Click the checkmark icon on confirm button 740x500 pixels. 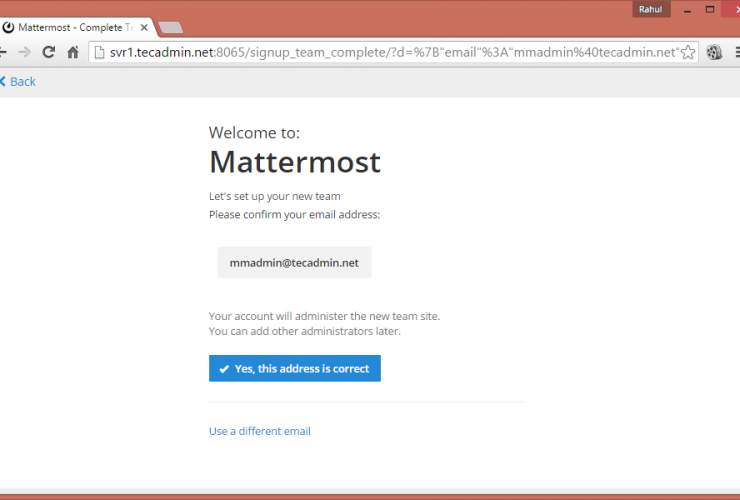224,369
